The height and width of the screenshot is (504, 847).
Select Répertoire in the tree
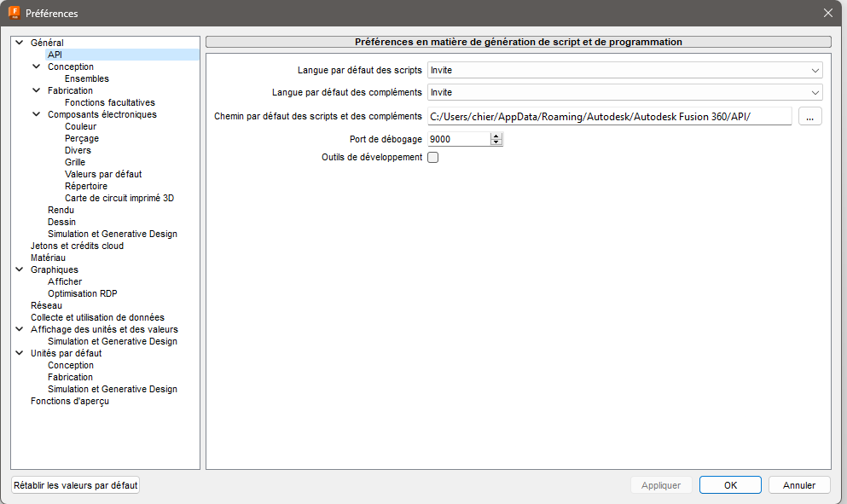tap(86, 186)
